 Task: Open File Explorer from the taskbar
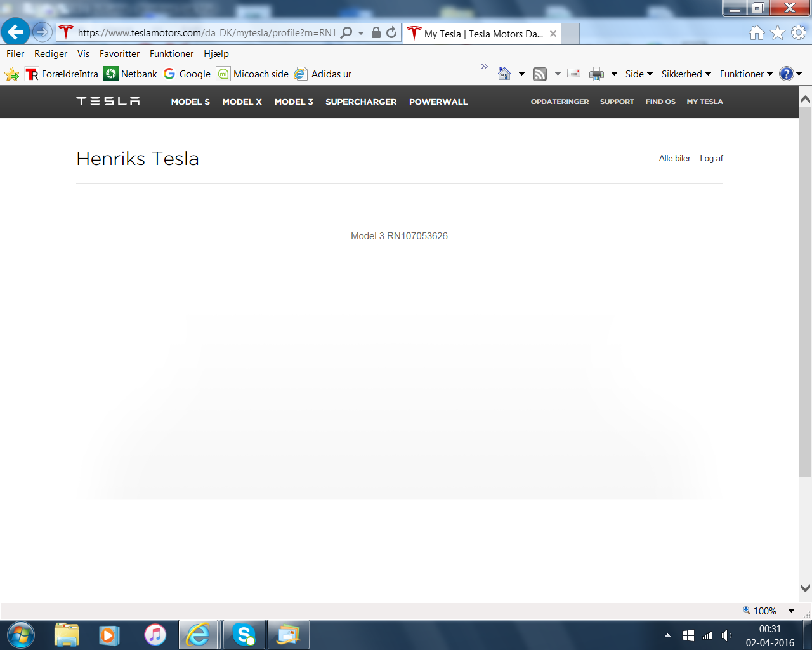pyautogui.click(x=67, y=635)
